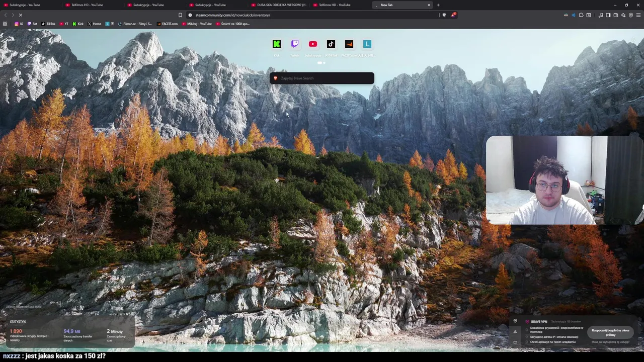Click the 1 890 blocked trackers statistic
644x362 pixels.
pyautogui.click(x=16, y=331)
